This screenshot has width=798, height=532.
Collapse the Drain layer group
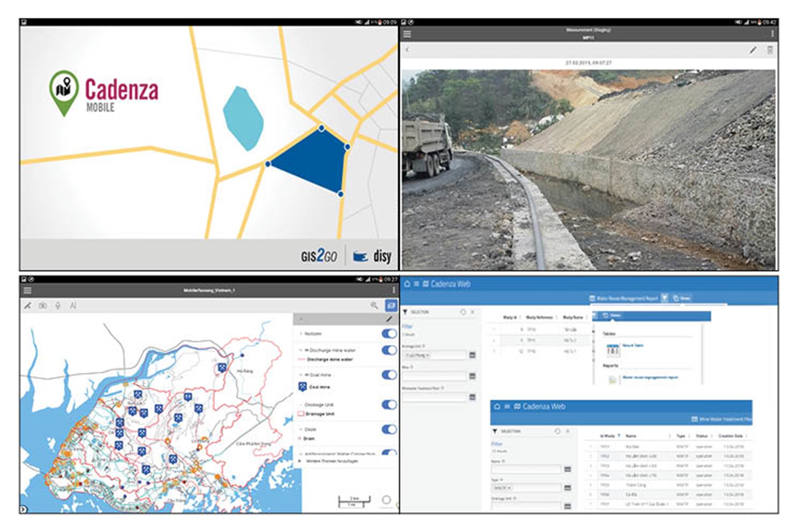(301, 430)
